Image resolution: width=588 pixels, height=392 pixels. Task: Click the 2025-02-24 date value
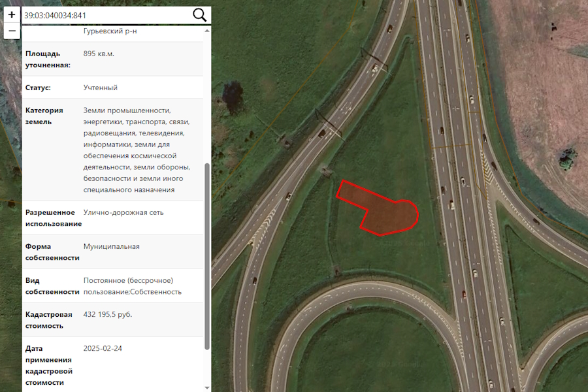pyautogui.click(x=103, y=348)
